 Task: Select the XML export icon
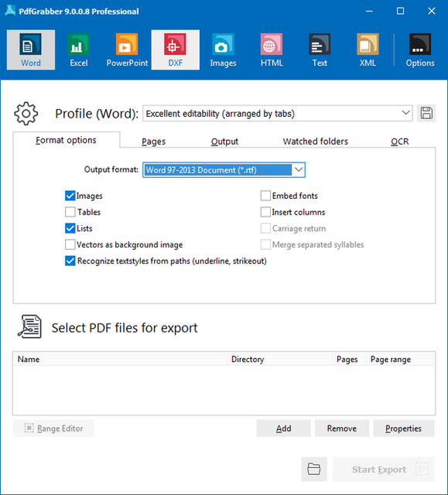(x=368, y=49)
